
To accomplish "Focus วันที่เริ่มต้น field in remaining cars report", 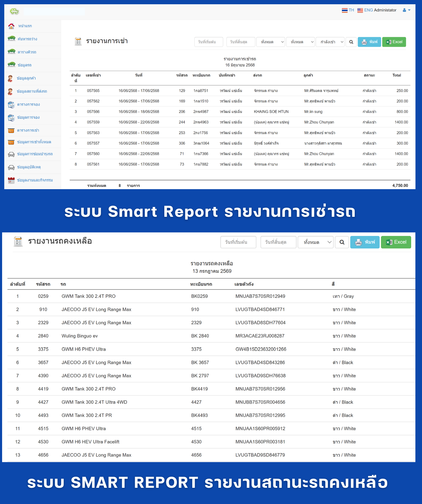I will point(238,242).
